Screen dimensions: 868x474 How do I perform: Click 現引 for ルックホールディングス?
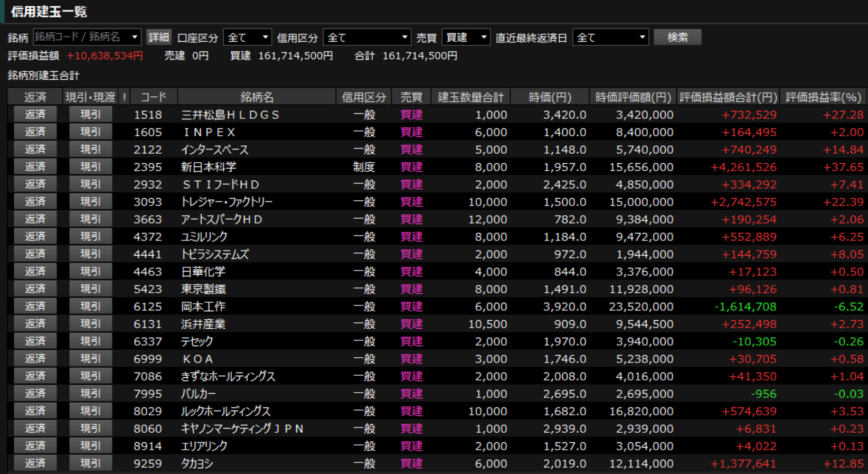[x=90, y=411]
